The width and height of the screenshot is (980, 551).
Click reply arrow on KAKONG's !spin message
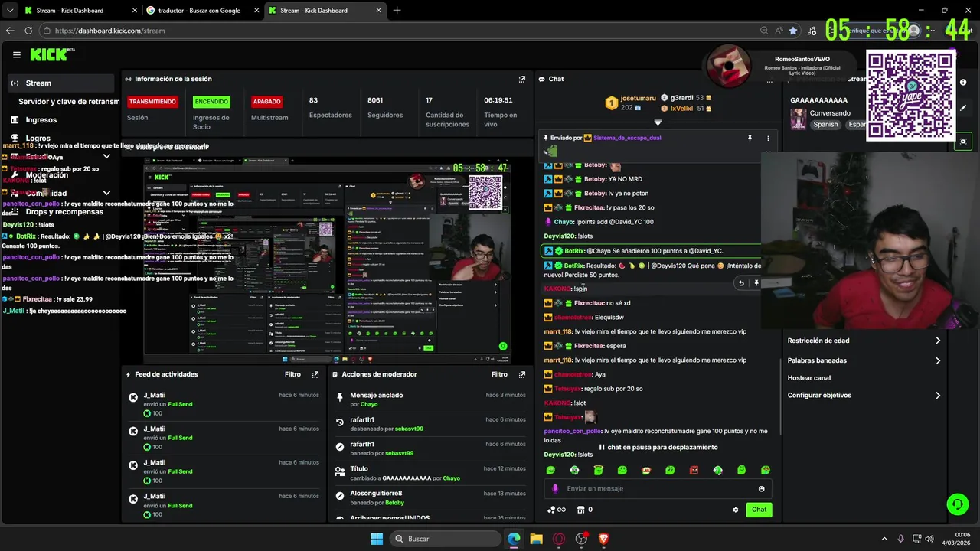click(740, 283)
